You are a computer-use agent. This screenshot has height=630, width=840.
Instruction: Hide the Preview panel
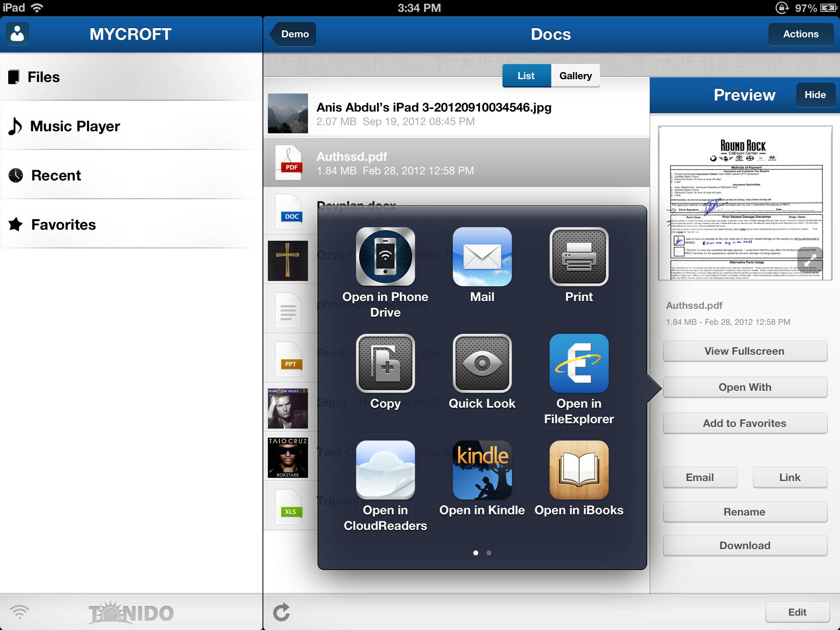815,95
